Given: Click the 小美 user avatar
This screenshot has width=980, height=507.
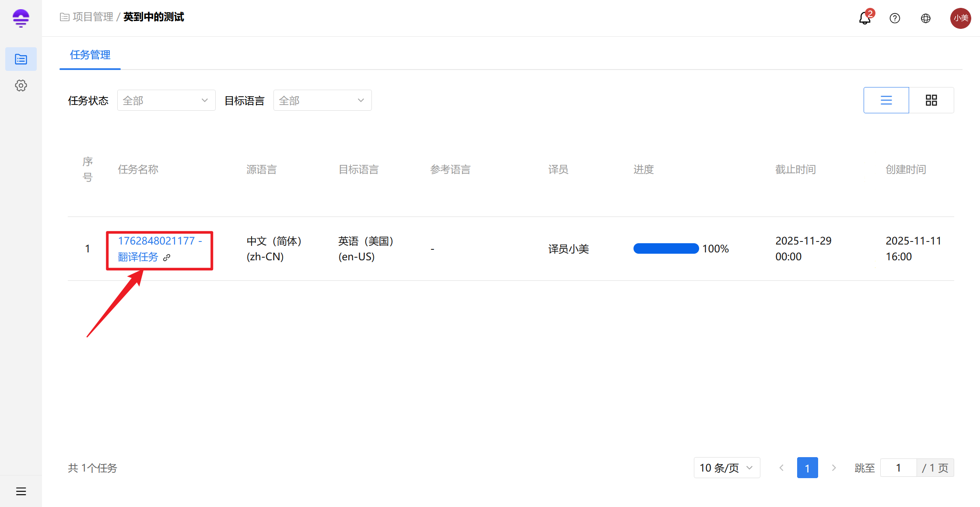Looking at the screenshot, I should pos(960,18).
